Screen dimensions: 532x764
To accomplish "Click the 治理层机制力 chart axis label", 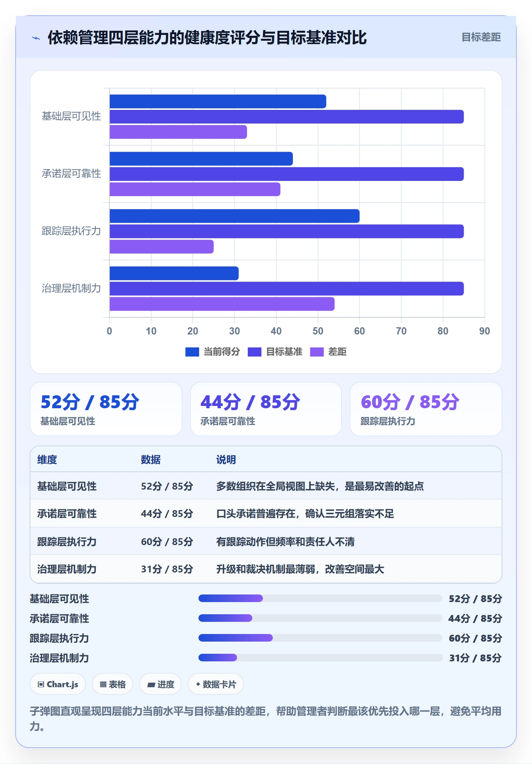I will tap(71, 288).
